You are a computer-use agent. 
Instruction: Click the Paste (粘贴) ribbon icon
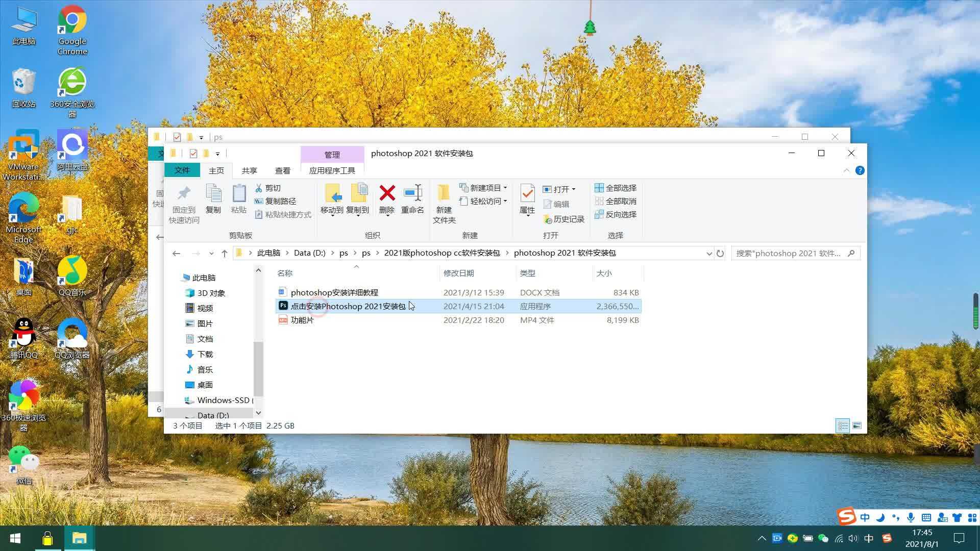(239, 199)
